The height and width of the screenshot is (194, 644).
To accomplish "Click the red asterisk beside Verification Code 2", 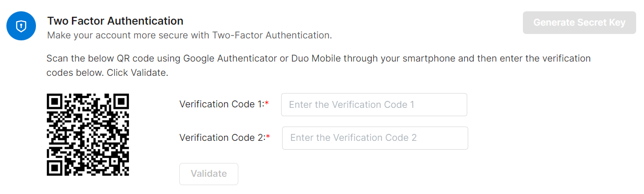I will tap(268, 137).
